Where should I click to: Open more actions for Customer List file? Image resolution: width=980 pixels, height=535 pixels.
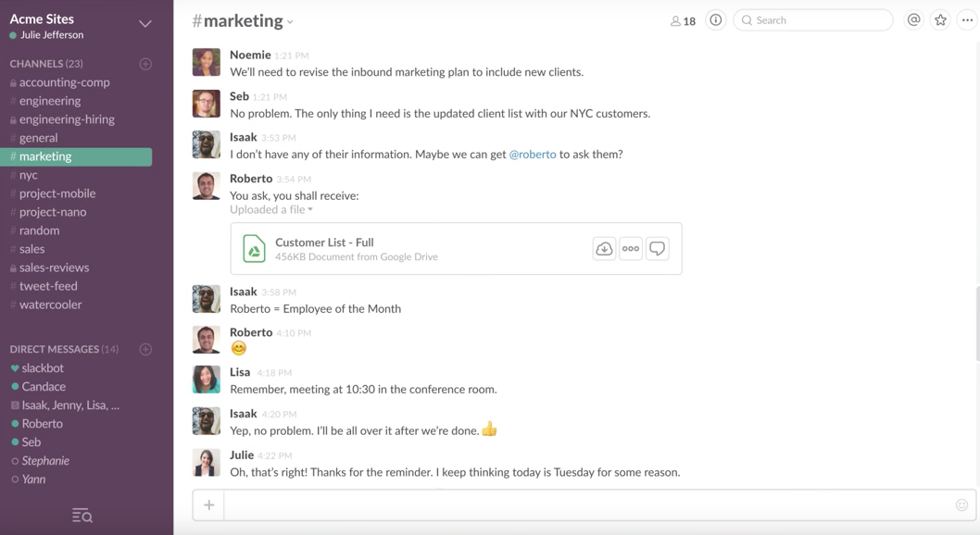(631, 248)
